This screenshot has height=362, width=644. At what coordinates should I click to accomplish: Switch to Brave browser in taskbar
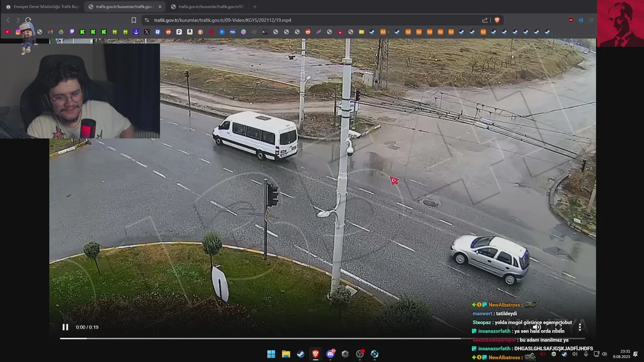click(x=315, y=354)
